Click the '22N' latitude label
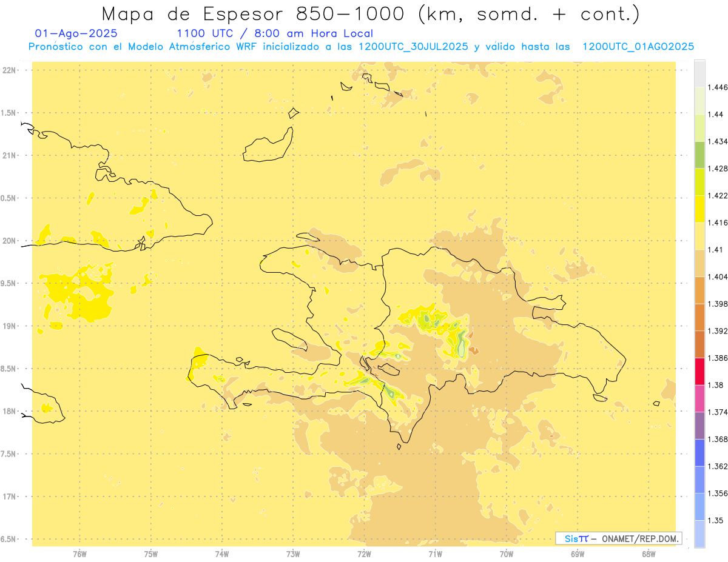Viewport: 728px width, 562px height. [x=10, y=70]
